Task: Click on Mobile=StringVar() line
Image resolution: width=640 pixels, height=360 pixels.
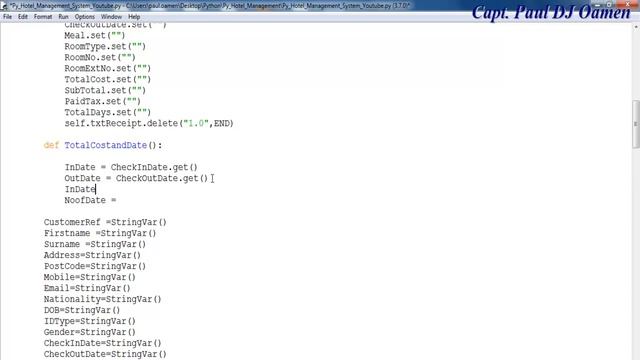Action: pos(90,278)
